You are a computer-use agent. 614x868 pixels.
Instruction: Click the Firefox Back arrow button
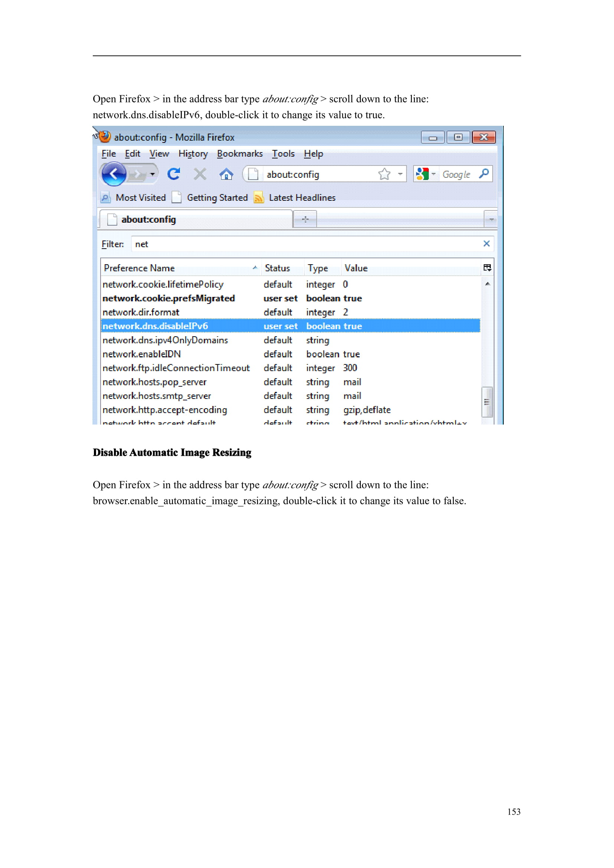pos(114,174)
